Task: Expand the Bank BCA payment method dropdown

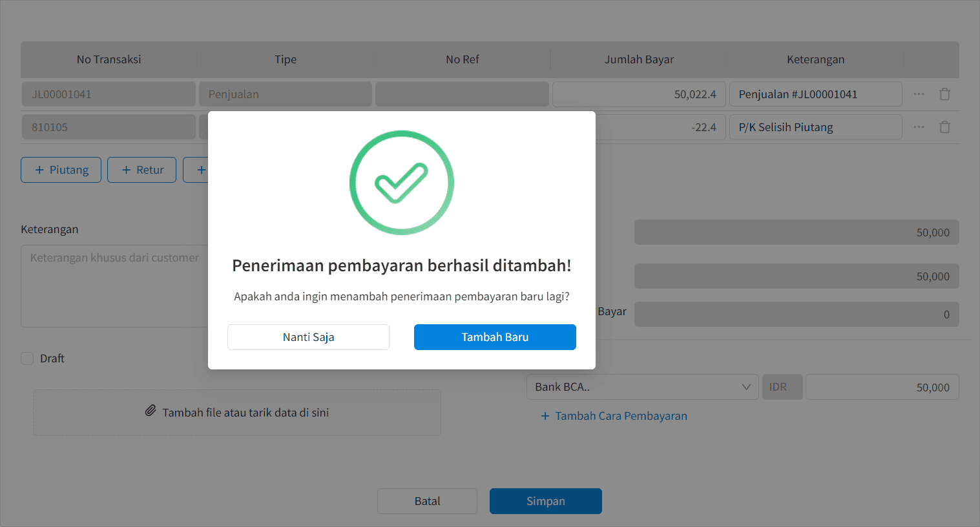Action: [x=642, y=387]
